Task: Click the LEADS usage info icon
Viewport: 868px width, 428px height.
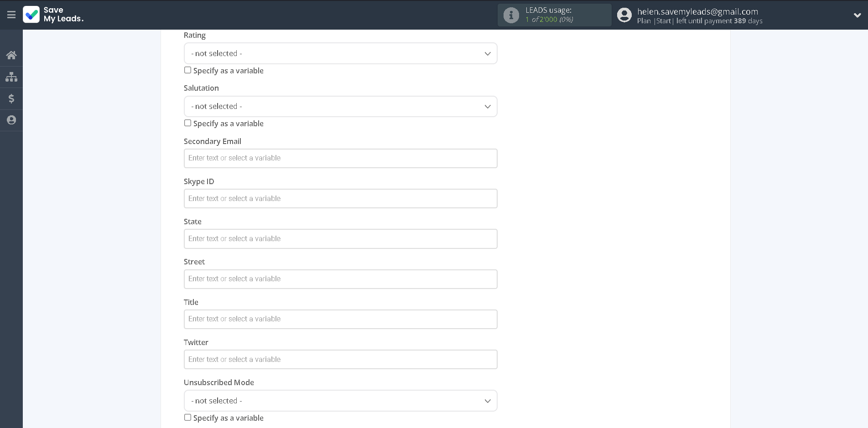Action: (511, 15)
